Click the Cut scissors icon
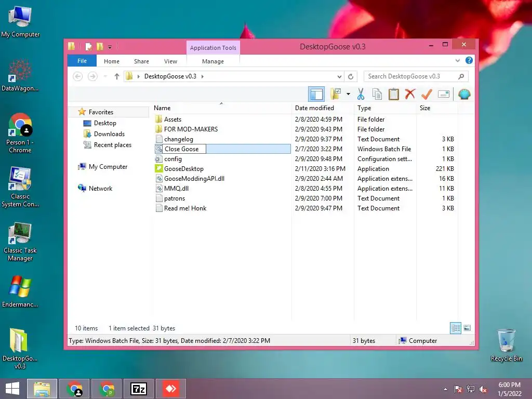This screenshot has height=399, width=532. pos(361,95)
